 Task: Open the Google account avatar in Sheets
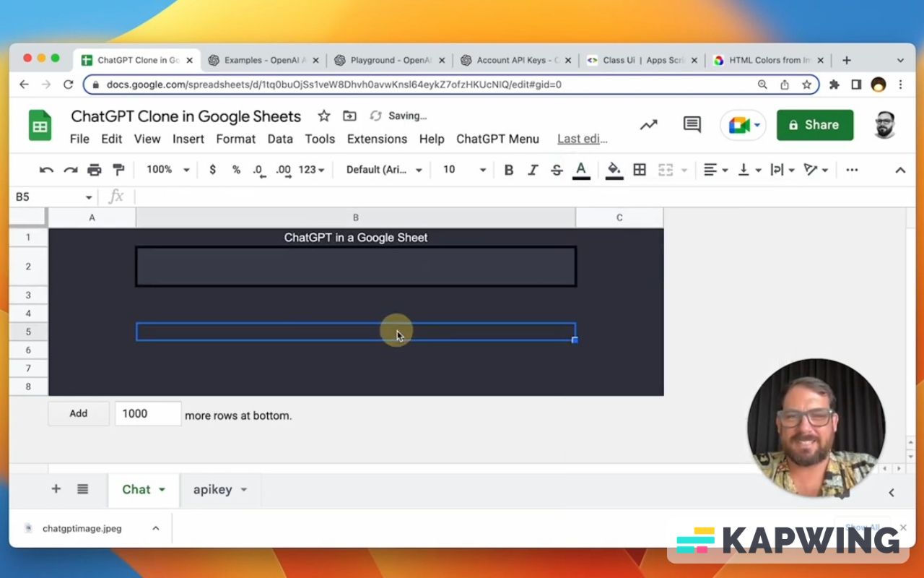[885, 125]
